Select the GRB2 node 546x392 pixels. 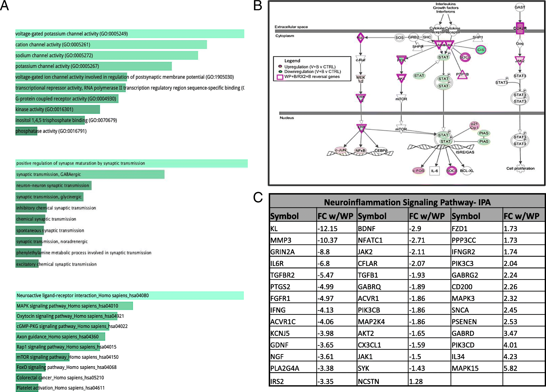coord(414,37)
